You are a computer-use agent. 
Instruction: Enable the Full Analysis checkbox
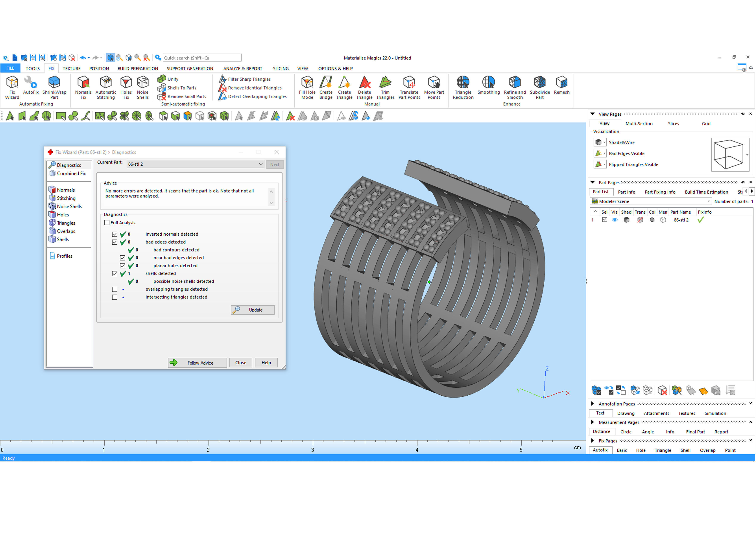tap(107, 223)
